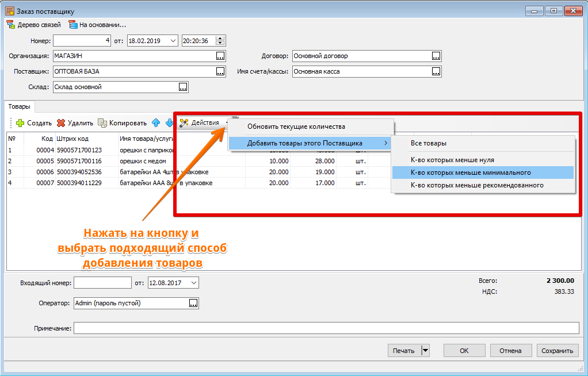This screenshot has height=376, width=588.
Task: Increase time with the spinner up arrow
Action: tap(221, 39)
